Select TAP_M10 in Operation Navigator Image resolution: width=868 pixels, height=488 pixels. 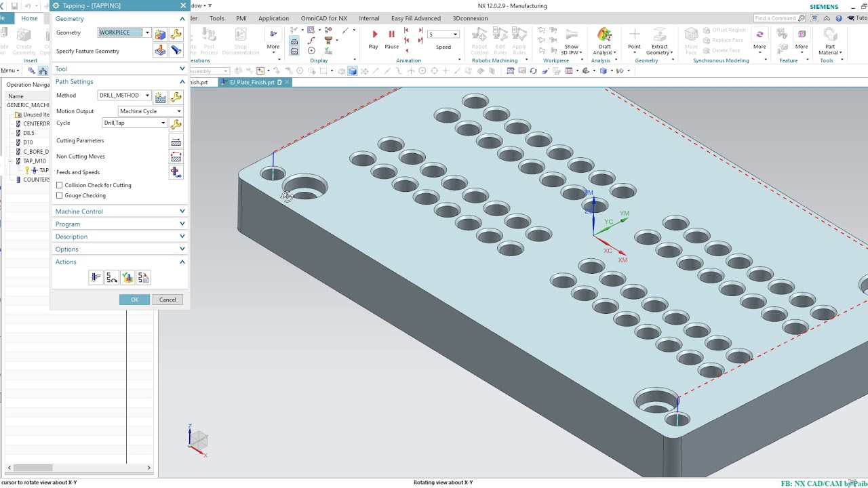(34, 161)
